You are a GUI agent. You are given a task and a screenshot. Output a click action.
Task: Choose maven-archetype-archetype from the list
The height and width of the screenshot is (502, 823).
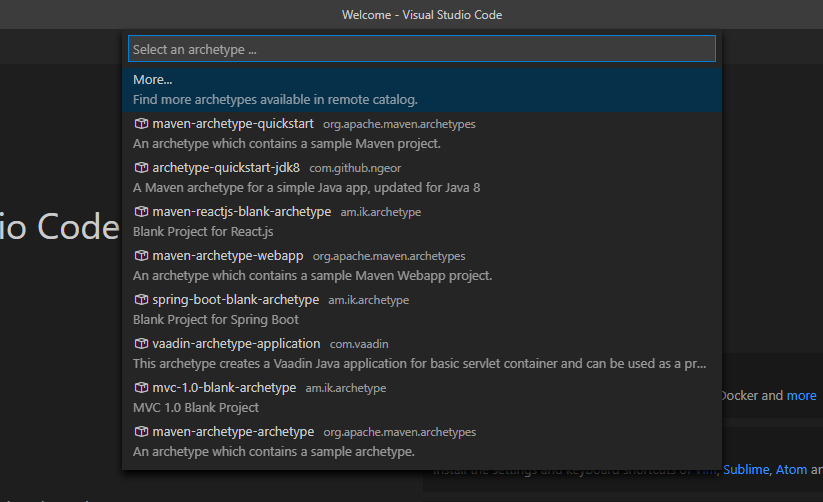(x=421, y=442)
